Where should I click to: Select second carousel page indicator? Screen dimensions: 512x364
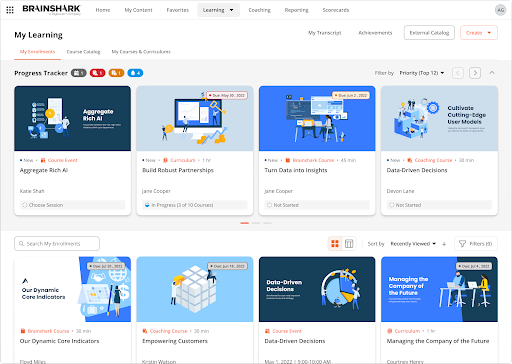(x=256, y=223)
